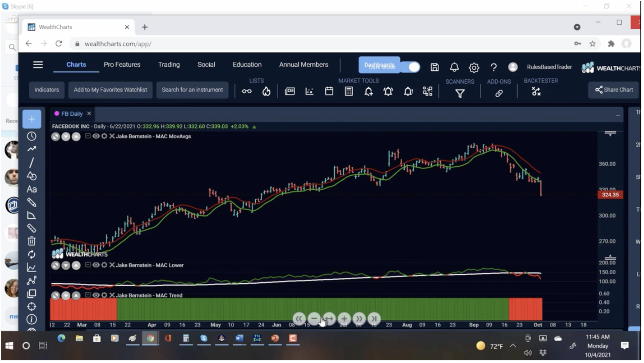The width and height of the screenshot is (644, 363).
Task: Hide the MAC Lower indicator with eye icon
Action: pyautogui.click(x=96, y=265)
